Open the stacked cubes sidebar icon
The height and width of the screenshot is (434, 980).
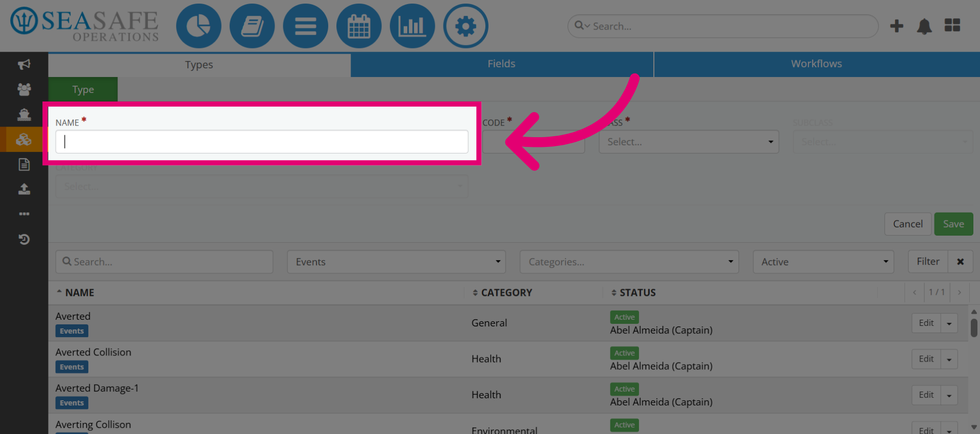pyautogui.click(x=24, y=139)
